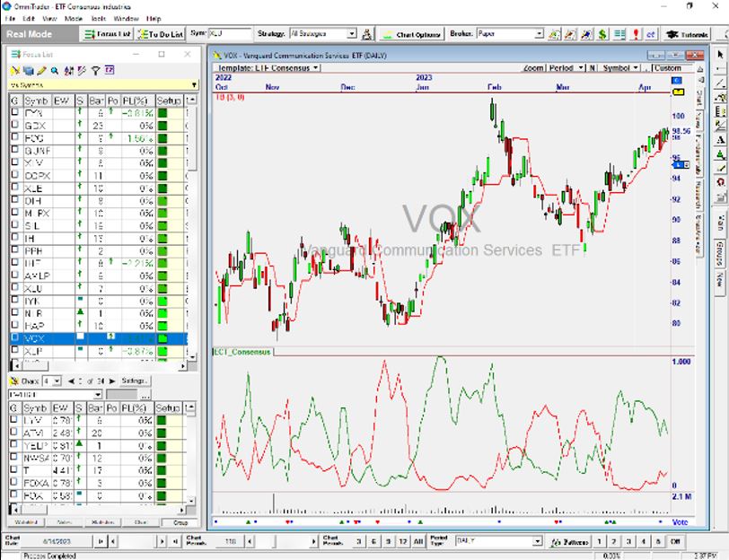Screen dimensions: 729x560
Task: Click the magnifier search icon in Focus List
Action: click(55, 71)
